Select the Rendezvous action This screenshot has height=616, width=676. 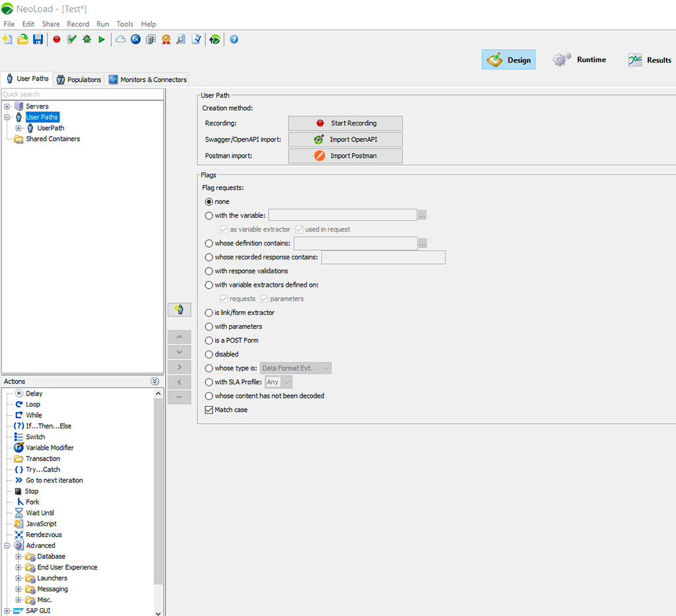point(44,535)
